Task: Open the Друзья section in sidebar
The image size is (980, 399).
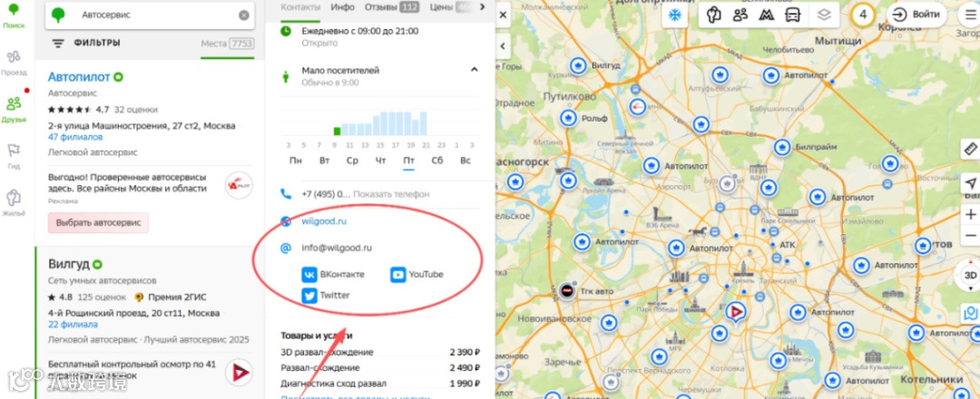Action: click(x=14, y=110)
